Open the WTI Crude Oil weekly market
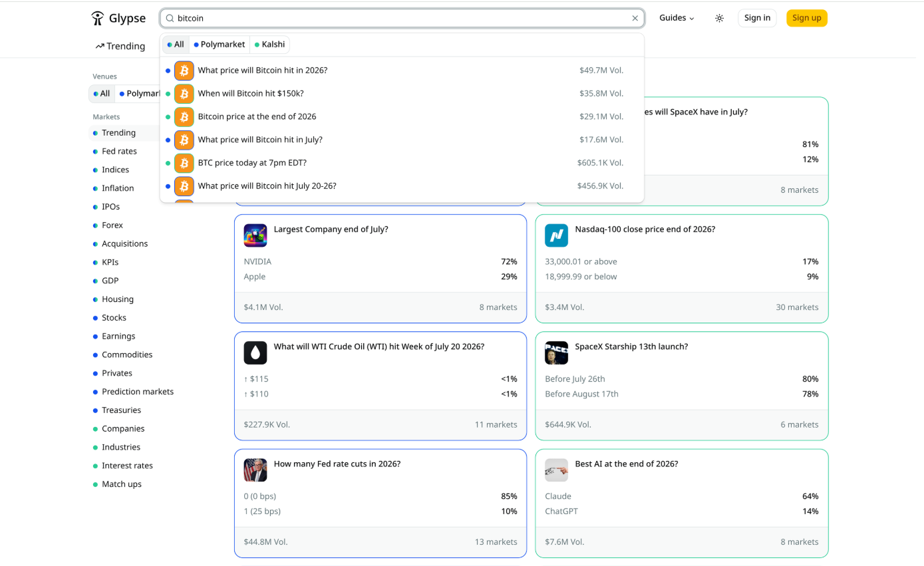This screenshot has height=566, width=924. coord(379,347)
